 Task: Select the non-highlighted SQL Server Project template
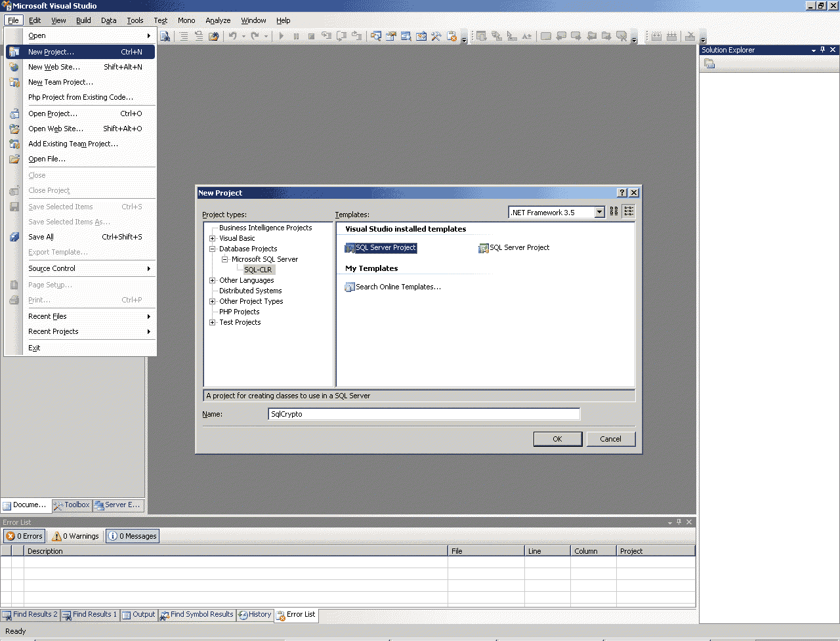coord(514,247)
